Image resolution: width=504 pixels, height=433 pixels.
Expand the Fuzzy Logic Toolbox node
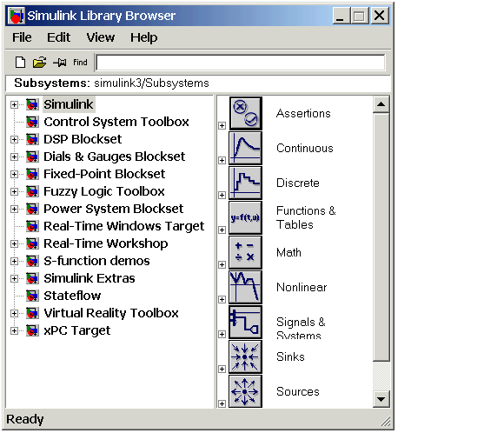(14, 191)
